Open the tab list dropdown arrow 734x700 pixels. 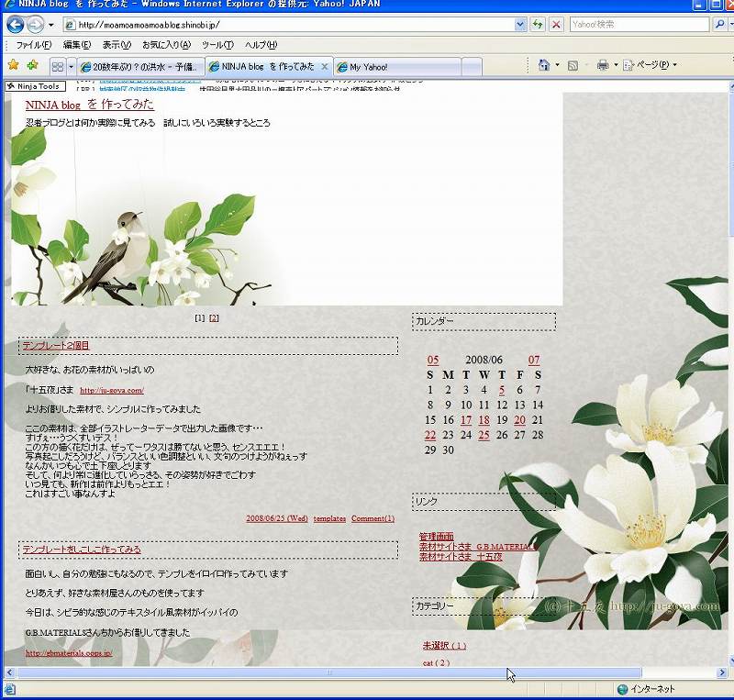71,67
